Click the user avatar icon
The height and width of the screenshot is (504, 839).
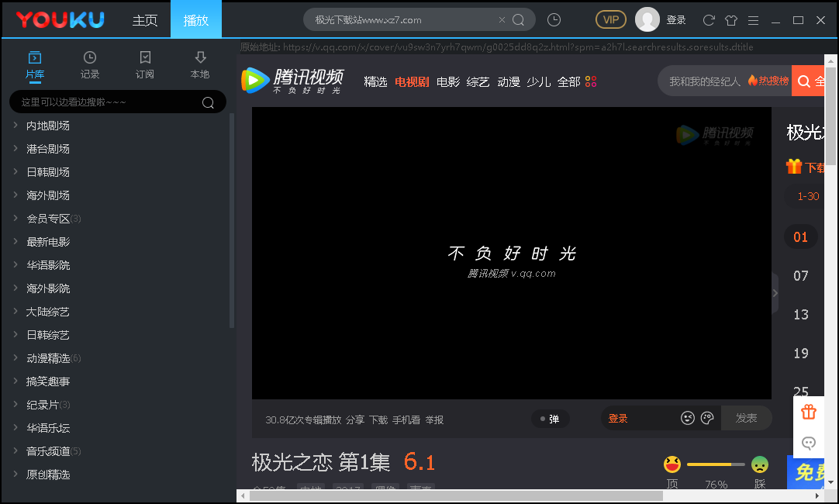click(x=647, y=20)
